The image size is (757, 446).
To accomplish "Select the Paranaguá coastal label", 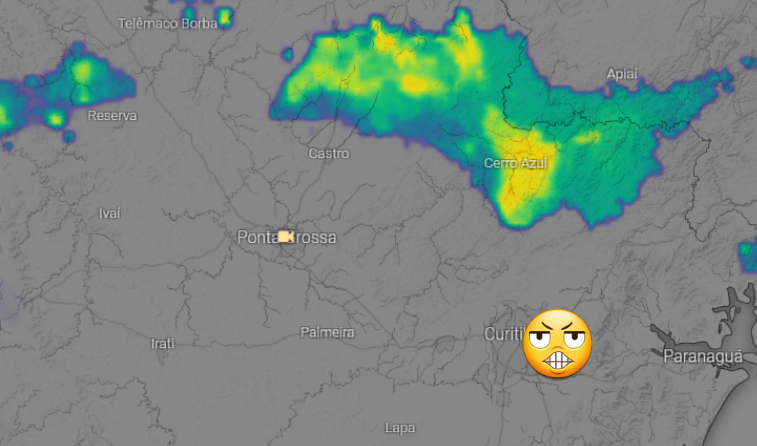I will 702,357.
